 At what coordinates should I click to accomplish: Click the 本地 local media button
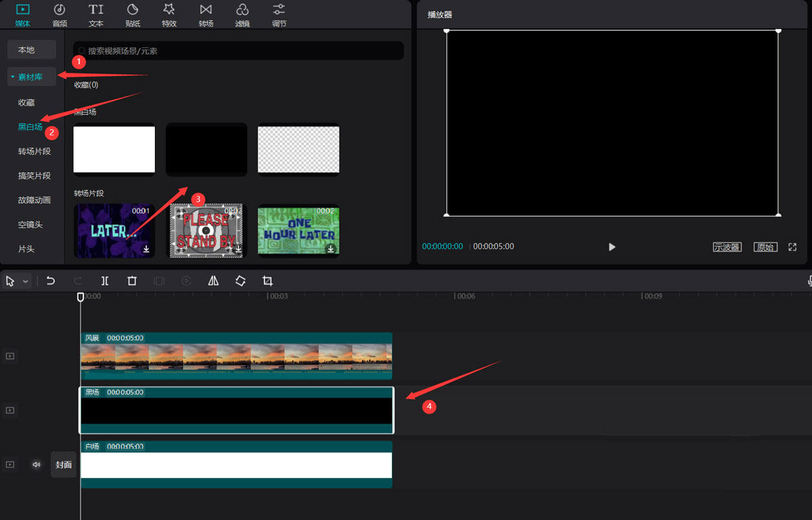click(x=26, y=50)
